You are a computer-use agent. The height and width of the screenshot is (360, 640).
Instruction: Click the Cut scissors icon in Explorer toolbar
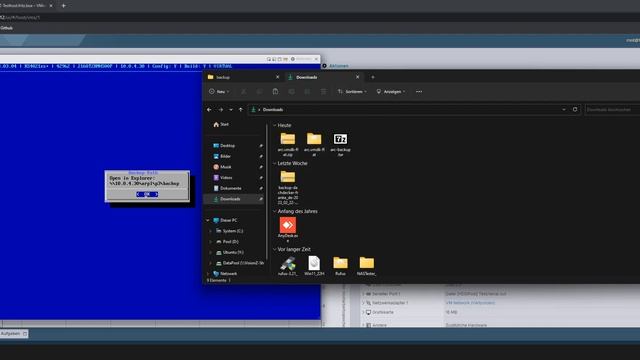point(244,92)
